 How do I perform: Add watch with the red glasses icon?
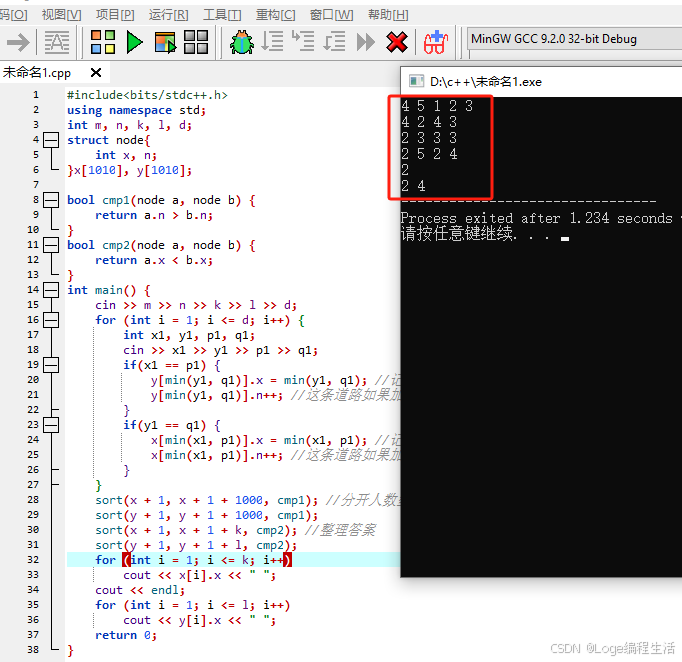tap(436, 42)
